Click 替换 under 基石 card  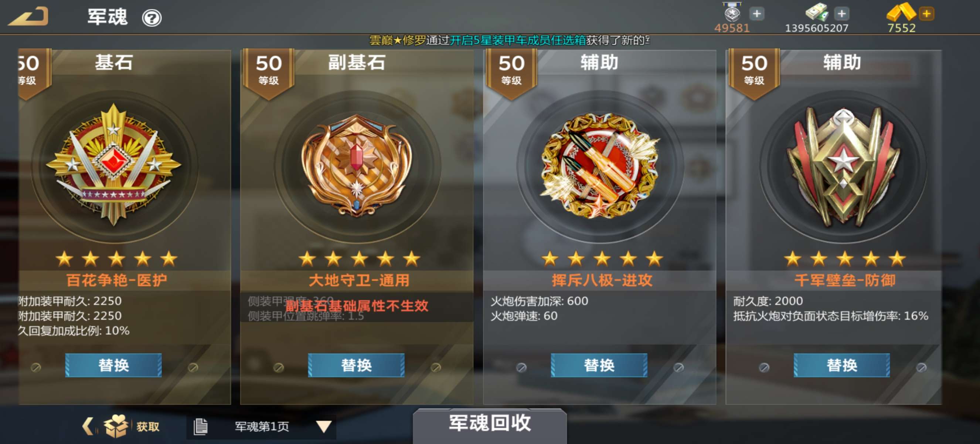113,365
